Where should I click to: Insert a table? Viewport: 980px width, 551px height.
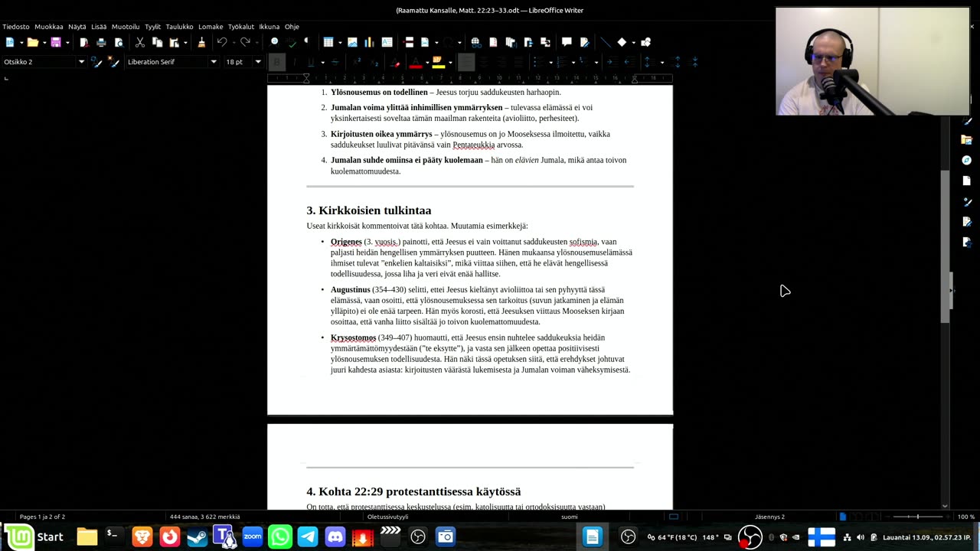click(328, 42)
